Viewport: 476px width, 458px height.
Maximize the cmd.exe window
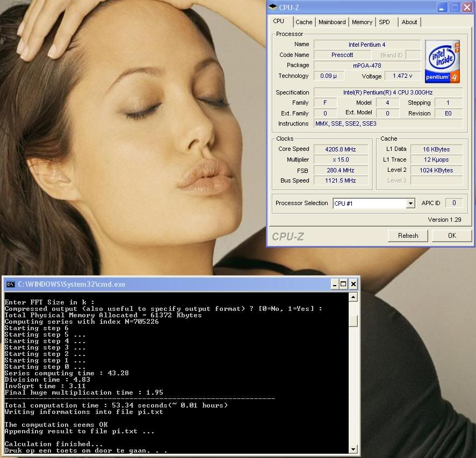coord(343,284)
